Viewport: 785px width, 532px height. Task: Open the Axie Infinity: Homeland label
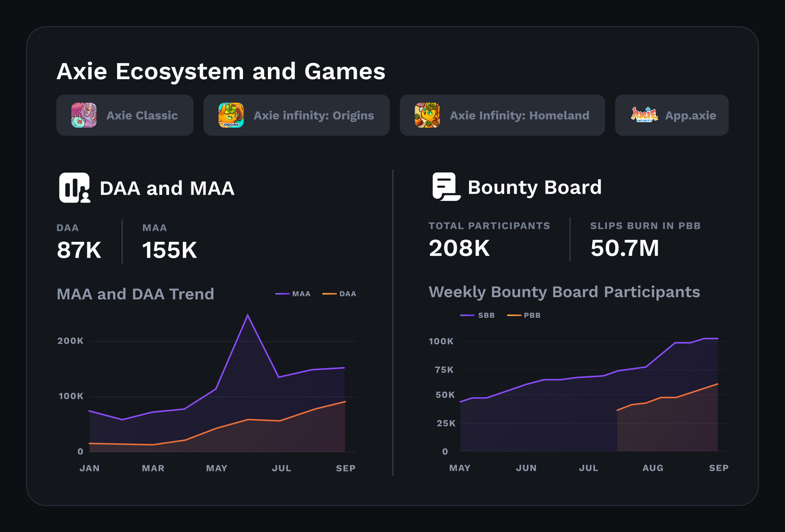coord(519,115)
